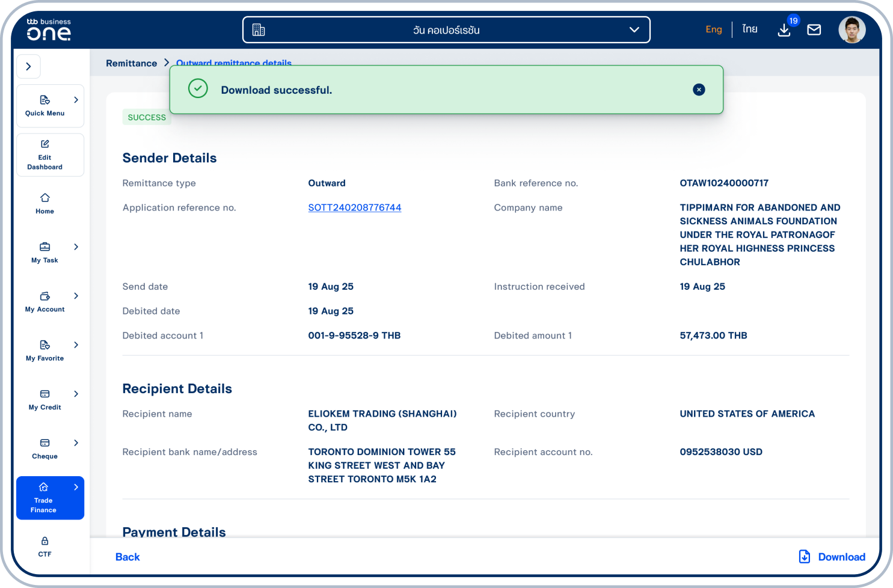Open the mail inbox icon
Viewport: 893px width, 588px height.
[x=814, y=29]
